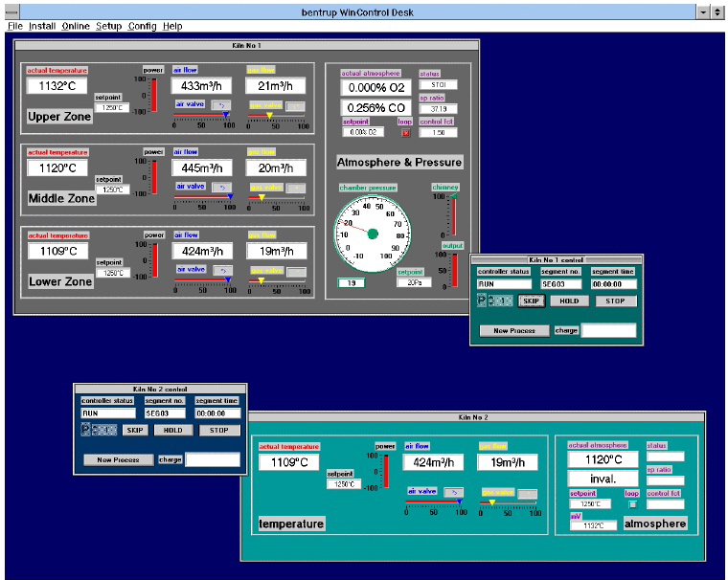Click the chamber pressure dial gauge
This screenshot has width=728, height=580.
[373, 234]
